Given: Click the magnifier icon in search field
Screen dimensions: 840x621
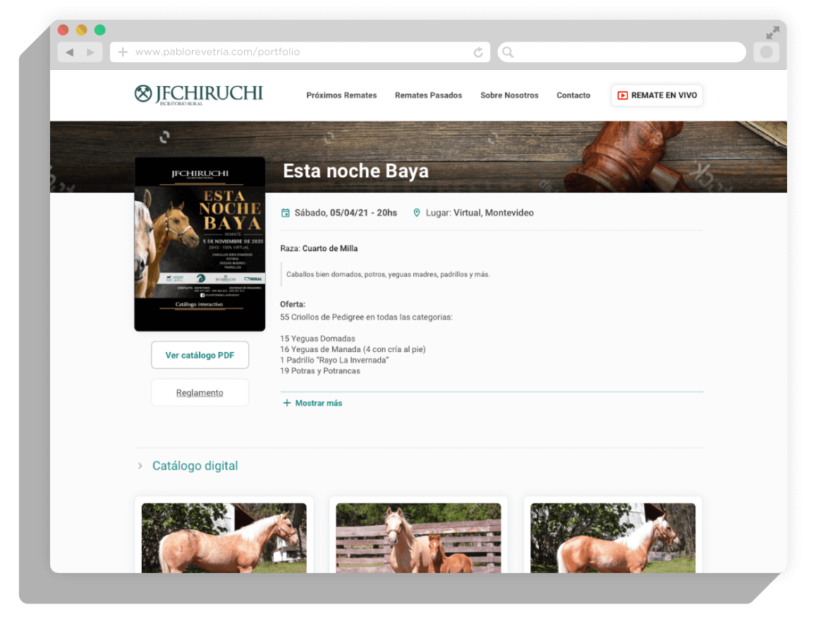Looking at the screenshot, I should pos(508,52).
